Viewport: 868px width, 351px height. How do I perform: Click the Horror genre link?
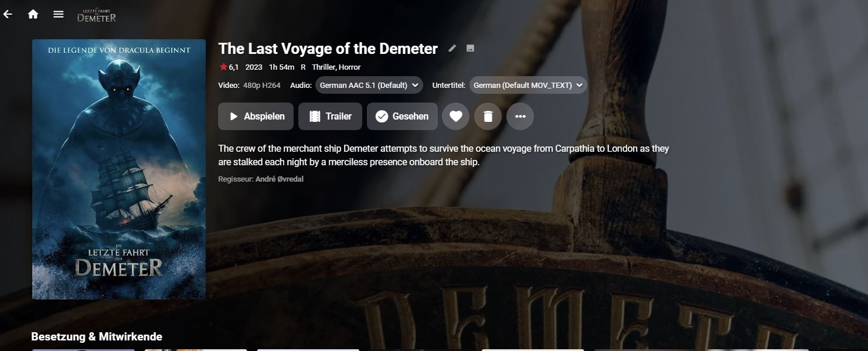(x=350, y=67)
